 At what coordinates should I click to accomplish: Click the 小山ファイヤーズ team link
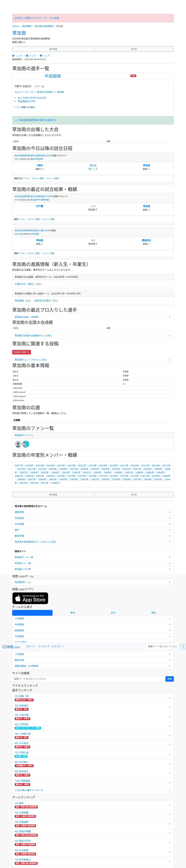click(24, 92)
